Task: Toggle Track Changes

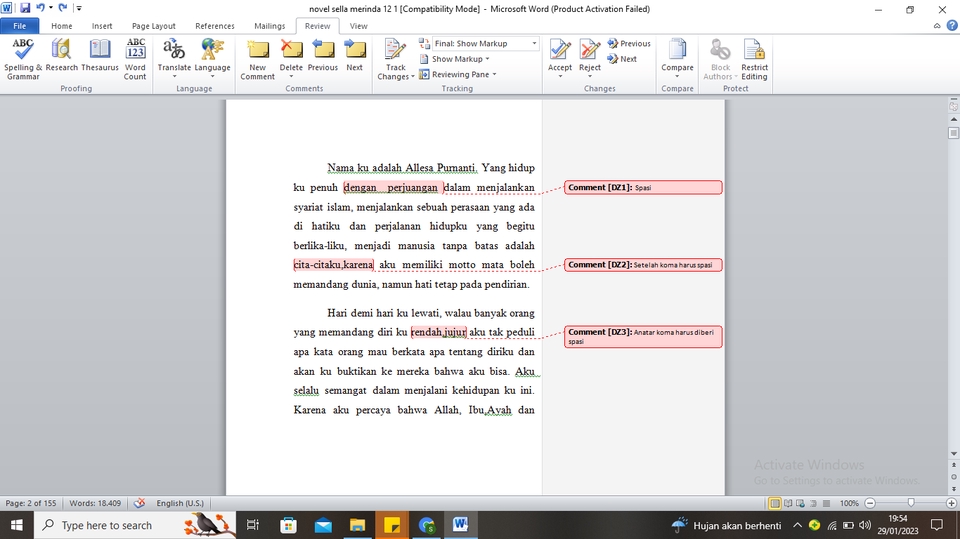Action: (x=396, y=51)
